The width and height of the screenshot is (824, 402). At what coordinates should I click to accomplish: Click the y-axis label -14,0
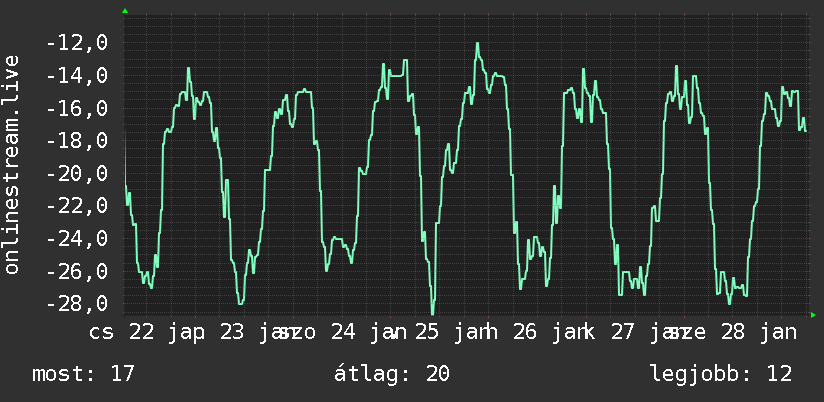tap(77, 76)
